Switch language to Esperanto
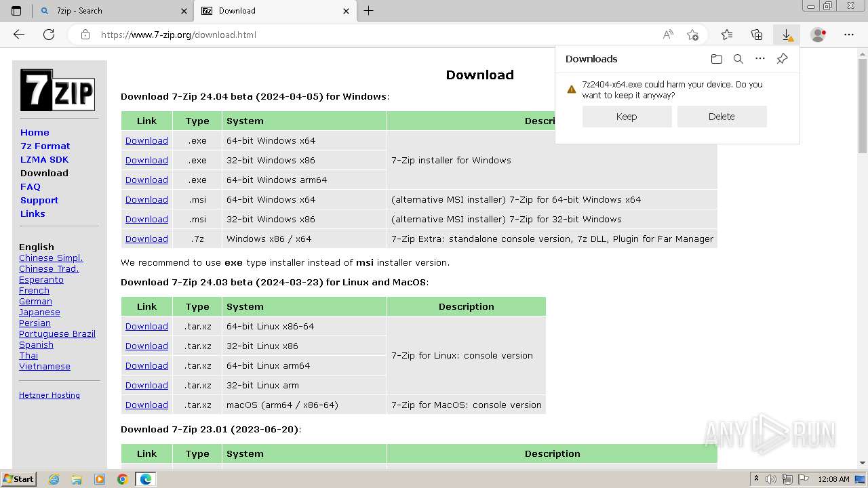The height and width of the screenshot is (488, 868). coord(41,280)
